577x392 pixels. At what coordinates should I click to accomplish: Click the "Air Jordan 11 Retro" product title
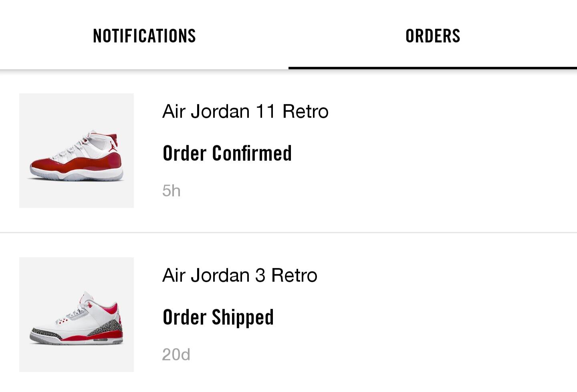click(245, 111)
